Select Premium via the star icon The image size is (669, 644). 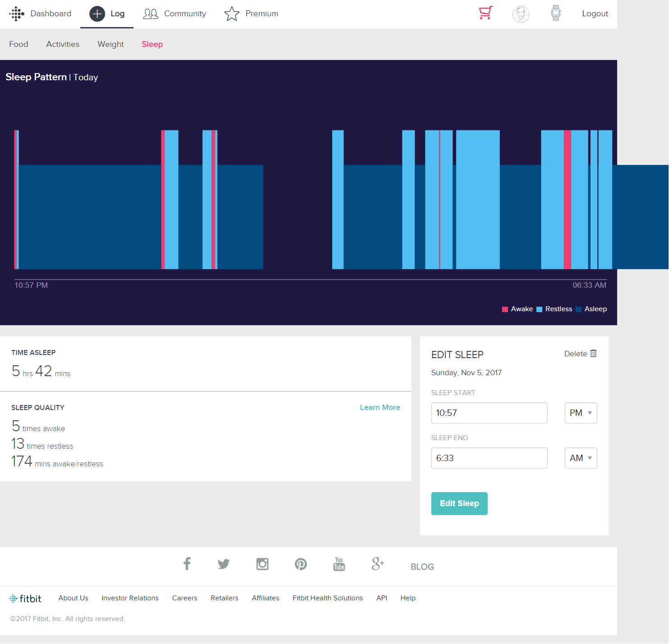(x=232, y=14)
